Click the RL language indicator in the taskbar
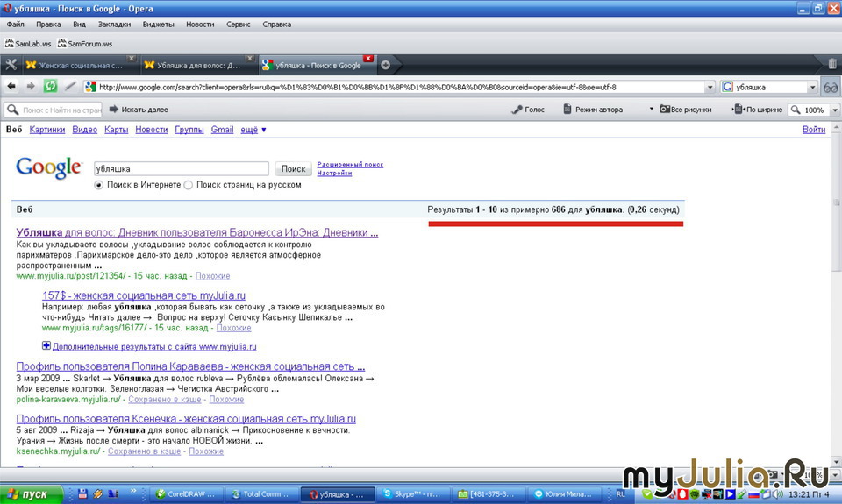Image resolution: width=842 pixels, height=504 pixels. click(x=621, y=494)
